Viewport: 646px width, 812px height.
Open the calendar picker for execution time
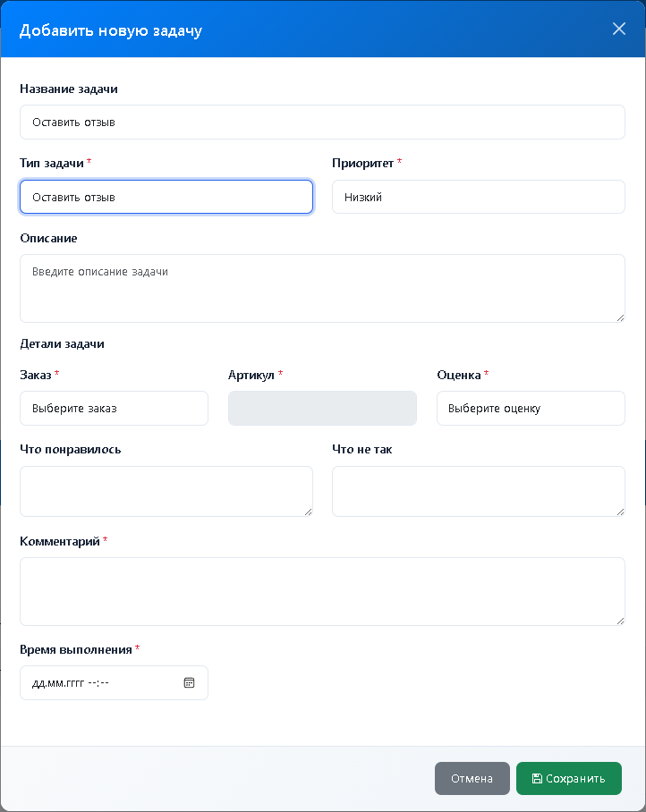[189, 682]
